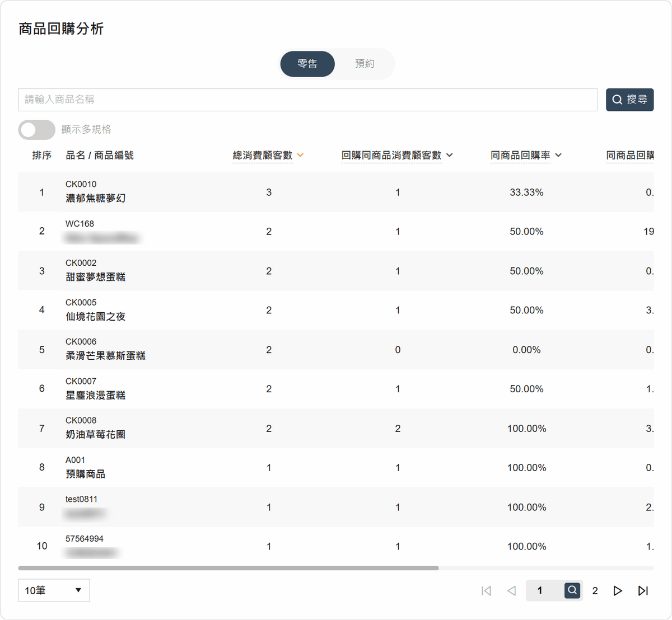Viewport: 672px width, 620px height.
Task: Enable the 顯示多規格 toggle
Action: [x=36, y=130]
